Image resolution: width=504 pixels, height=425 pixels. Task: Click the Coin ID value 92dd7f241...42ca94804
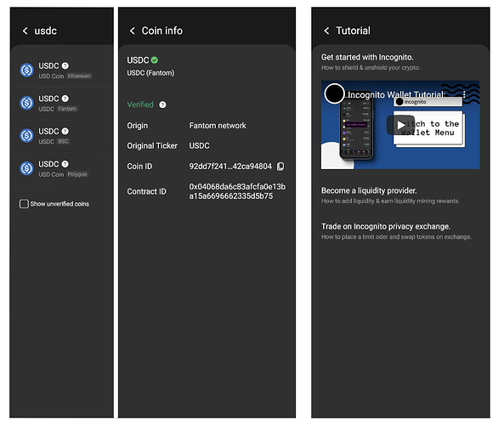point(230,167)
